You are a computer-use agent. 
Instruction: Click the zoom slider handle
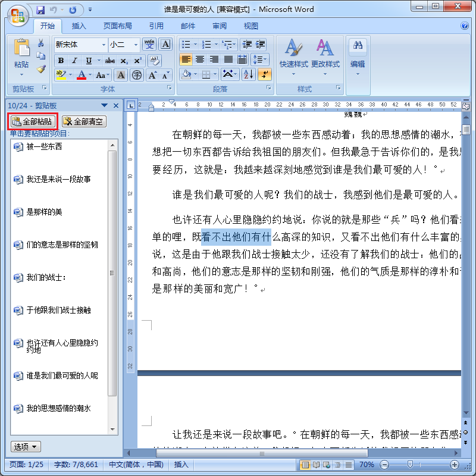click(410, 465)
